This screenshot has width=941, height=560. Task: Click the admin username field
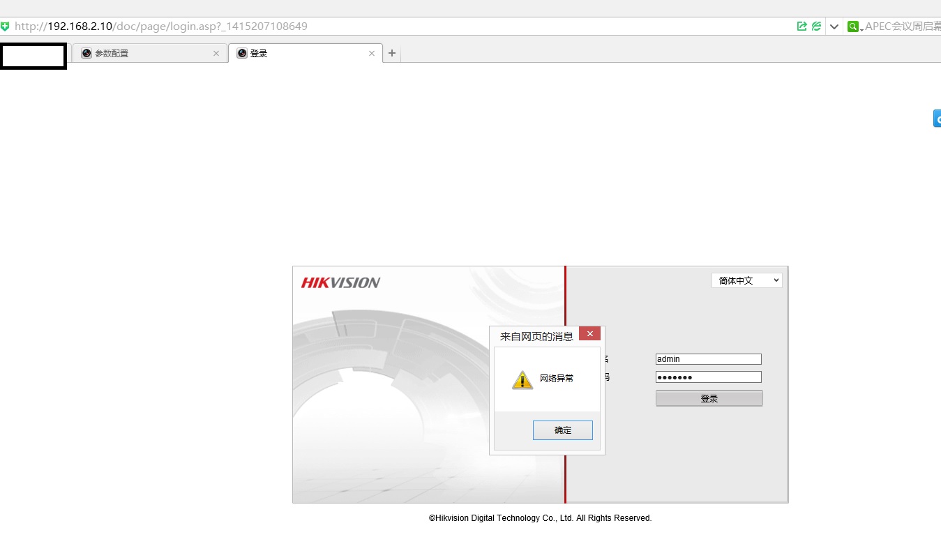(709, 359)
